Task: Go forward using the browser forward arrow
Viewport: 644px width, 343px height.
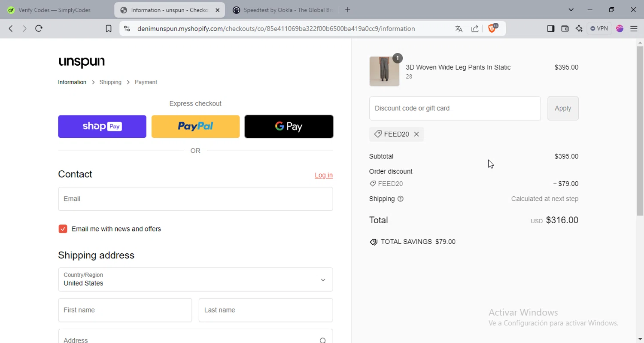Action: [24, 28]
